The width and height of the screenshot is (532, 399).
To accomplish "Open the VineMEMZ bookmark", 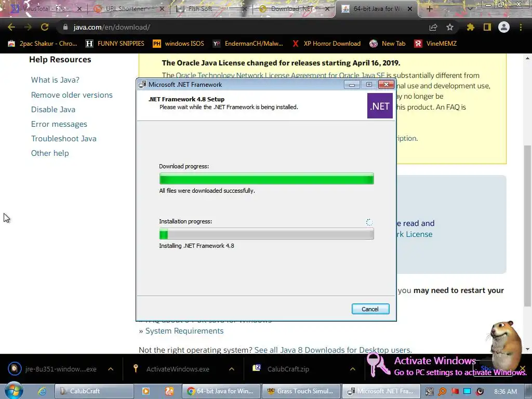I will [436, 44].
